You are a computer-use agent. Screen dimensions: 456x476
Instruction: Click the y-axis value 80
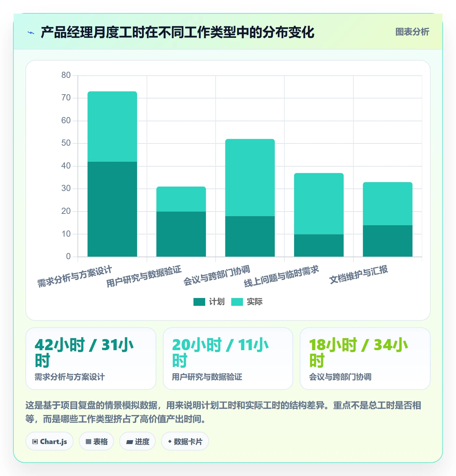66,75
